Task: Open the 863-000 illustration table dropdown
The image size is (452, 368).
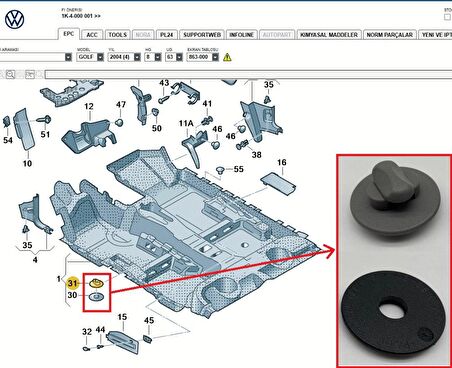Action: pos(203,57)
